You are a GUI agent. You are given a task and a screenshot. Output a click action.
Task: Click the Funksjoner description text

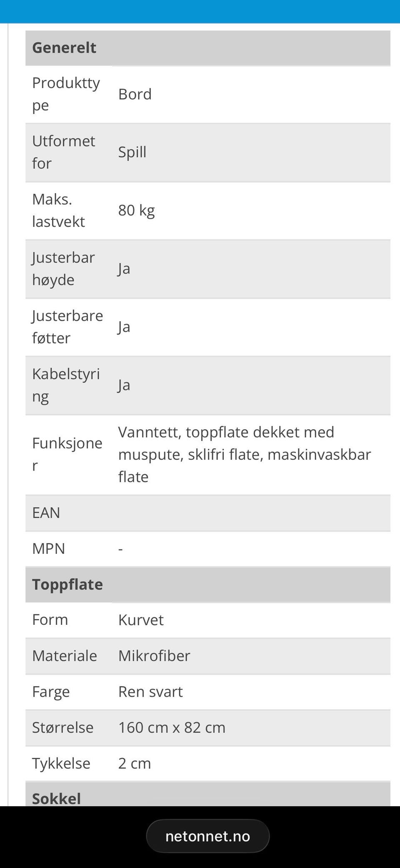click(x=245, y=454)
